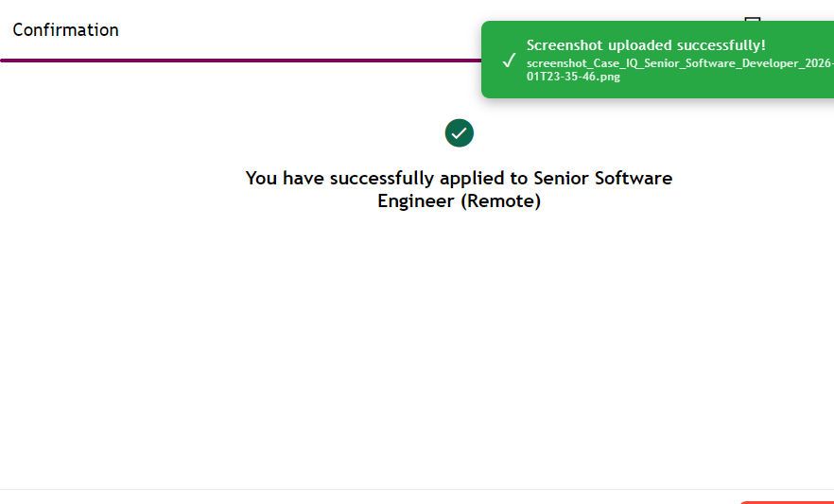Click the purple progress bar under Confirmation
The image size is (834, 504).
(236, 60)
